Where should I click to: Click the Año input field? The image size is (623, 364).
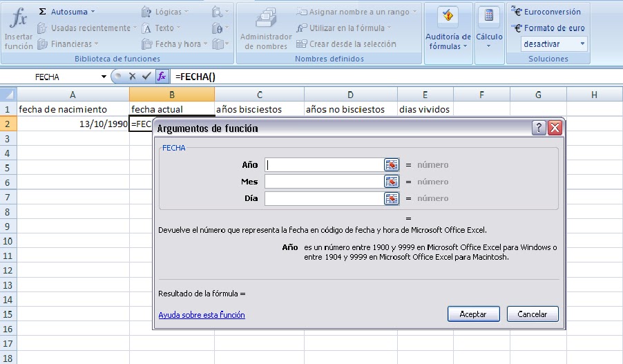pyautogui.click(x=324, y=165)
